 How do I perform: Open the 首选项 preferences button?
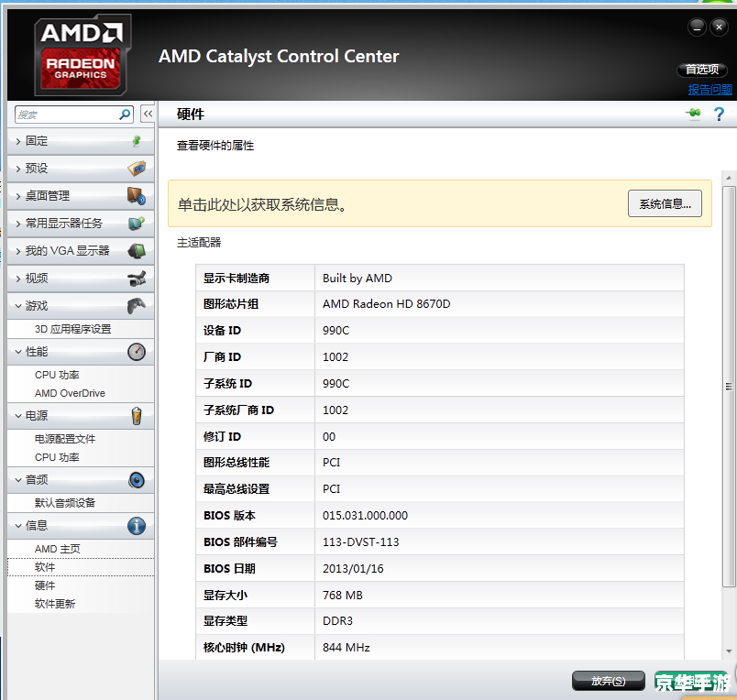[x=702, y=70]
